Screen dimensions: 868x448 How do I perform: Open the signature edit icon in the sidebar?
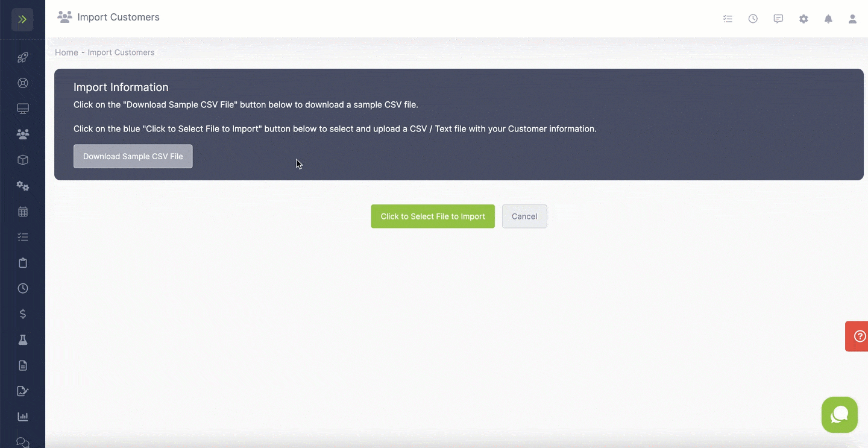(22, 391)
